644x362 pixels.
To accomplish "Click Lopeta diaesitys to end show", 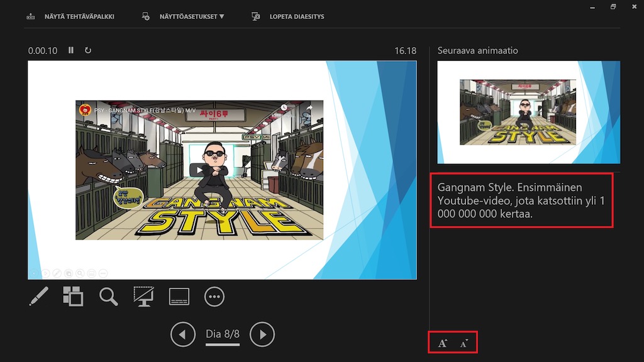I will 297,16.
